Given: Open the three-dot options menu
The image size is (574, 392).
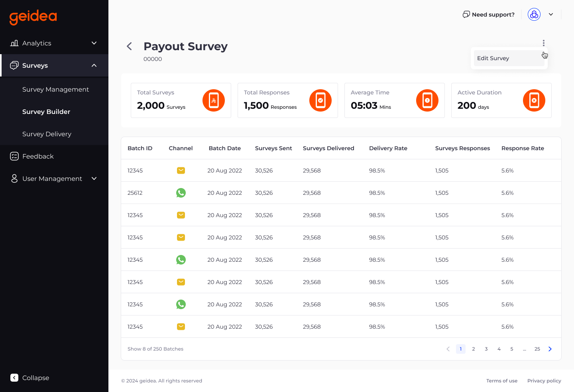Looking at the screenshot, I should tap(544, 43).
